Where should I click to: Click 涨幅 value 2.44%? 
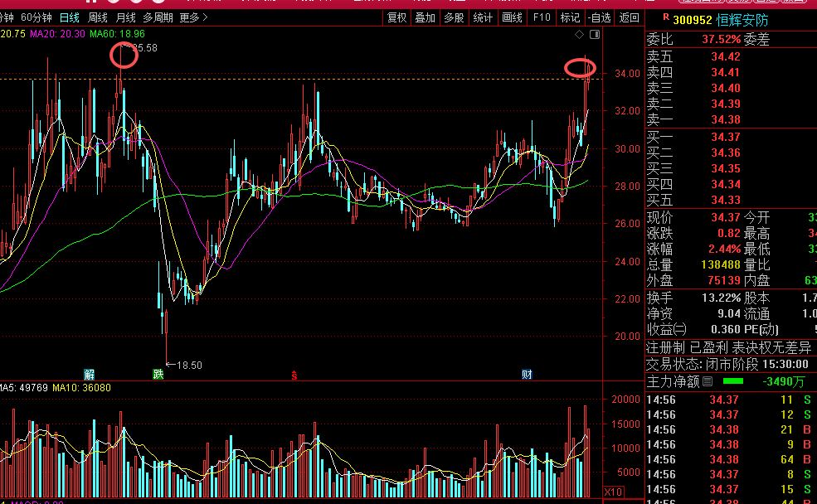coord(724,249)
